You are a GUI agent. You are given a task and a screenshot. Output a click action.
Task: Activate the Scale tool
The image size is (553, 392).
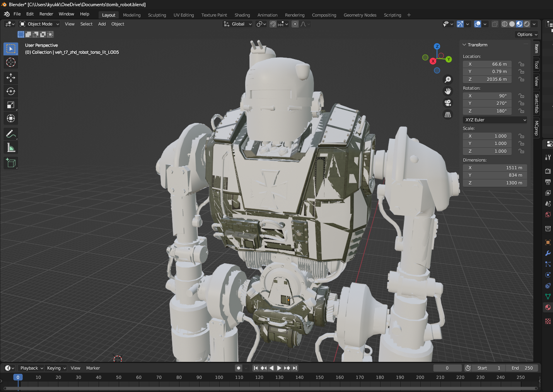point(11,105)
